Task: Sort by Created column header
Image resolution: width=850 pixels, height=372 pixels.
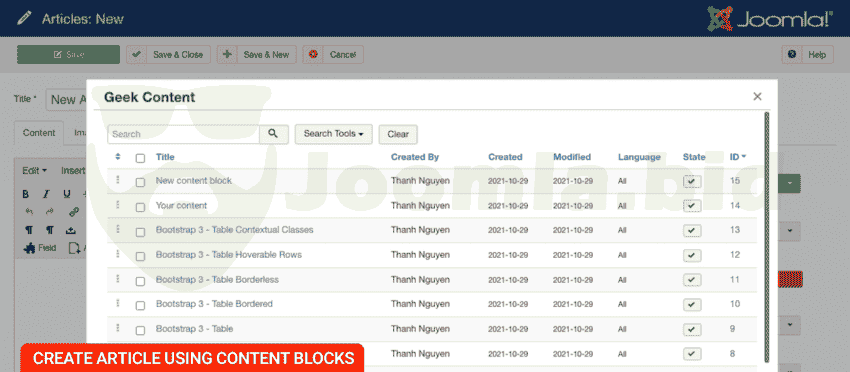Action: point(505,157)
